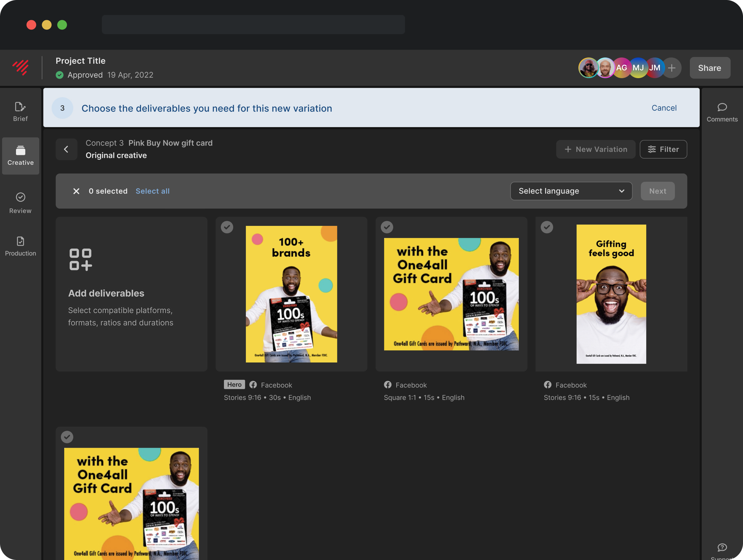Switch to the Creative tab

tap(20, 156)
